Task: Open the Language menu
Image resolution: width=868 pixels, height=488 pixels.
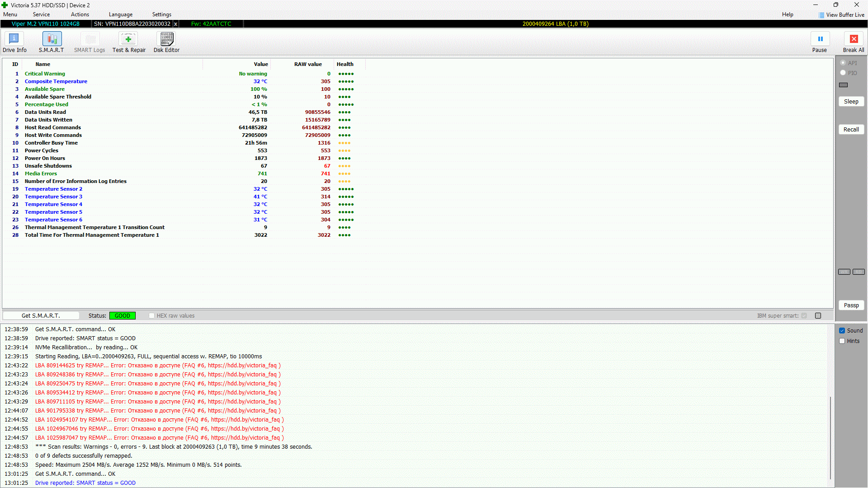Action: pyautogui.click(x=120, y=14)
